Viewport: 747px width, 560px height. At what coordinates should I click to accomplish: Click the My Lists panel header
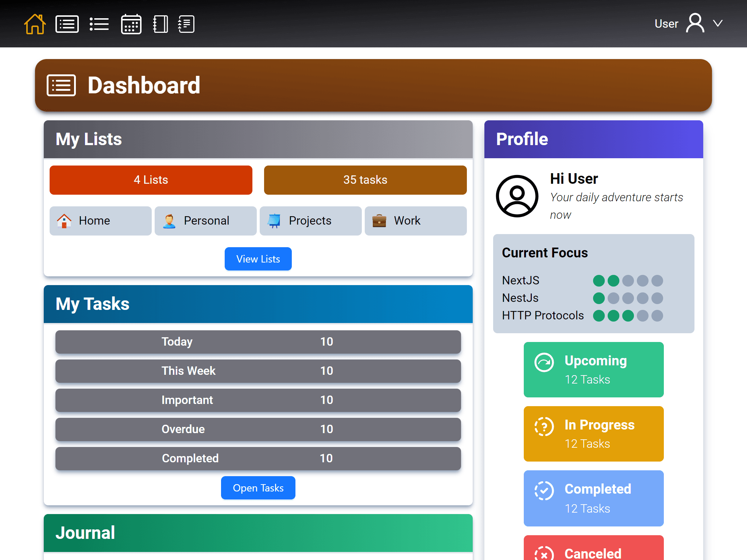point(258,139)
